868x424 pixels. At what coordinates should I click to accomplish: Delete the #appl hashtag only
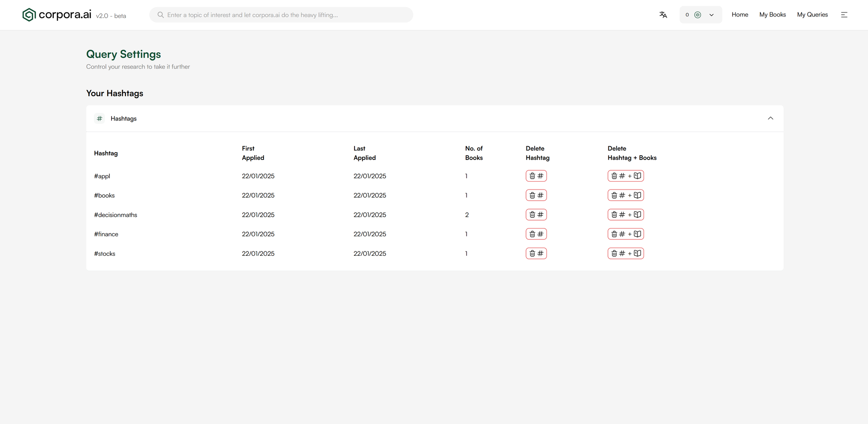pos(536,176)
